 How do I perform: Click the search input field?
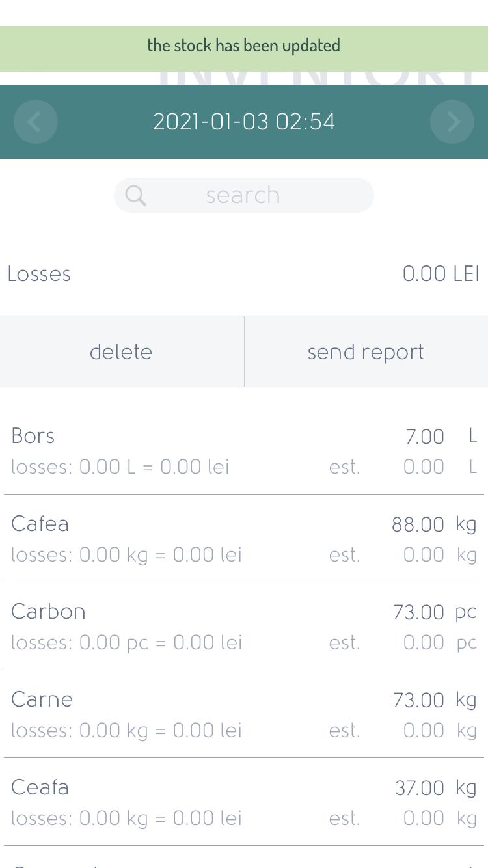(x=243, y=195)
